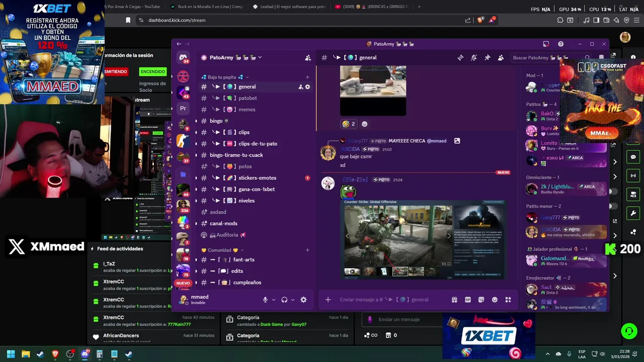
Task: Open user settings gear in Discord
Action: [x=303, y=300]
